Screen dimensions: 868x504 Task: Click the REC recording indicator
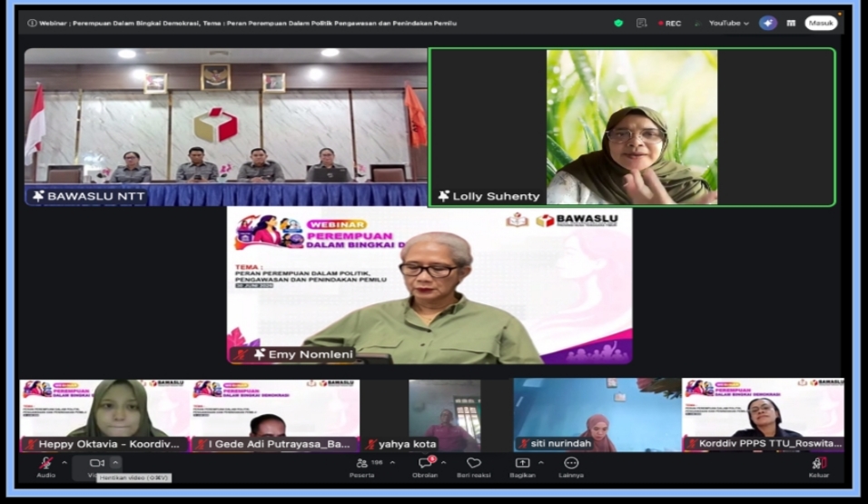(670, 24)
